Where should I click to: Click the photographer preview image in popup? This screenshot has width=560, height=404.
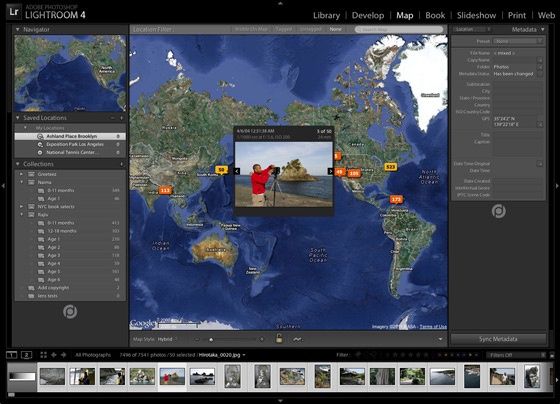284,174
